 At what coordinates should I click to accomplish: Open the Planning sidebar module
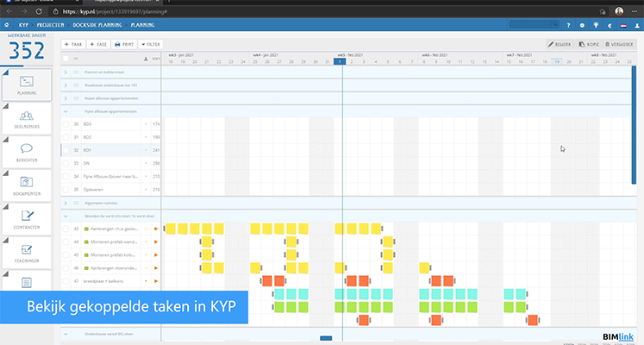click(x=27, y=85)
